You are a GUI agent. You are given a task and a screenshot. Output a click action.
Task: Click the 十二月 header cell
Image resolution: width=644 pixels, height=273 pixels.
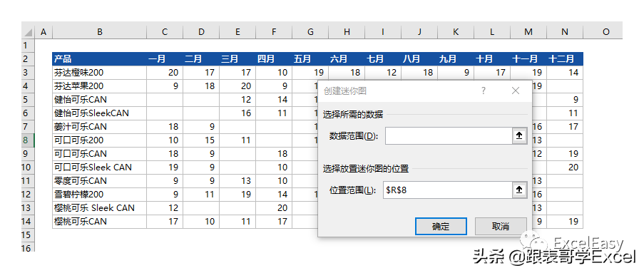tap(565, 58)
